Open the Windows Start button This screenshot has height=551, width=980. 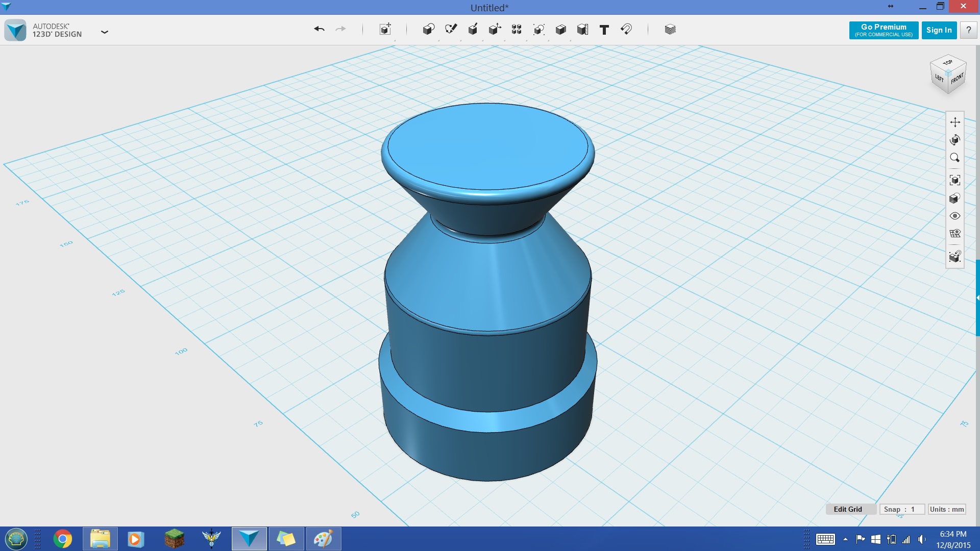point(16,539)
